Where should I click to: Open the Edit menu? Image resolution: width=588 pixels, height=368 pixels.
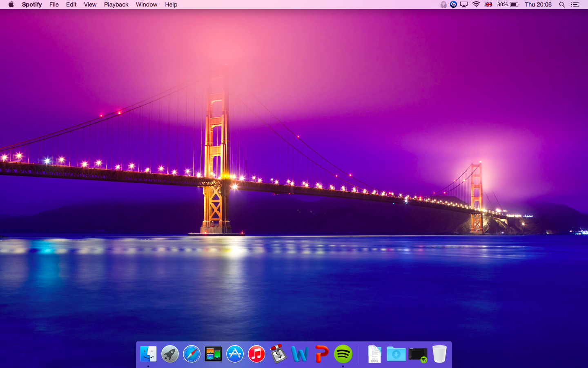coord(71,4)
